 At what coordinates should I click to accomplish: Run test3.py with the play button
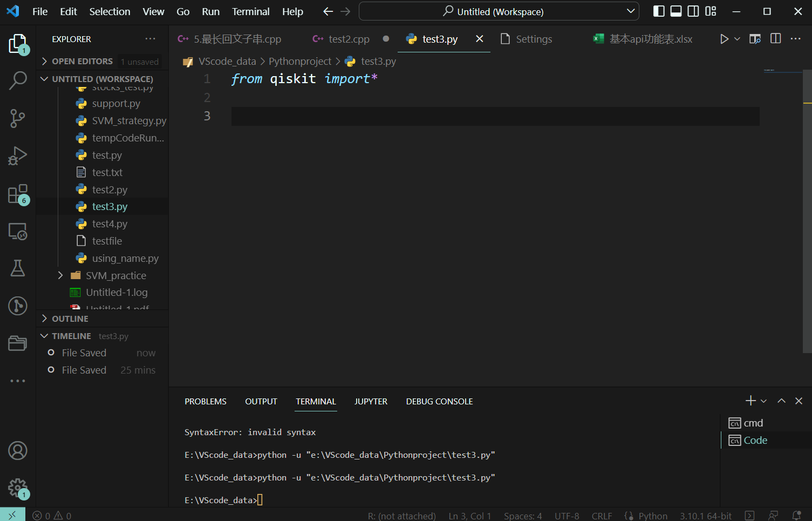(724, 38)
